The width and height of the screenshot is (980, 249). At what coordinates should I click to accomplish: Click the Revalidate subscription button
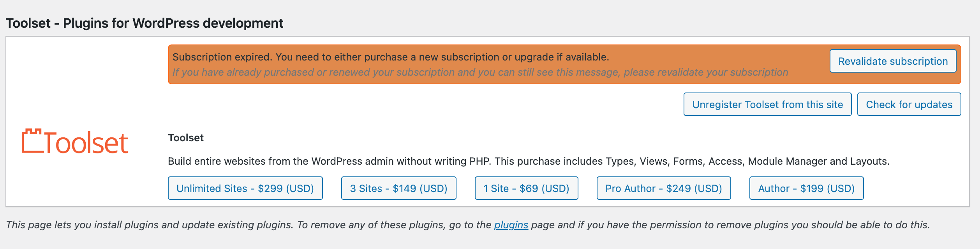(893, 61)
